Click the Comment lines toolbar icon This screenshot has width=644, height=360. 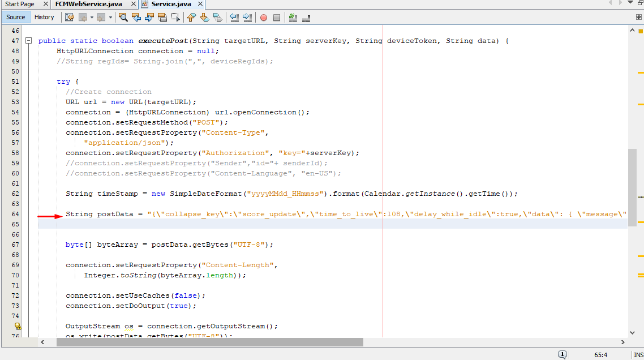tap(293, 17)
